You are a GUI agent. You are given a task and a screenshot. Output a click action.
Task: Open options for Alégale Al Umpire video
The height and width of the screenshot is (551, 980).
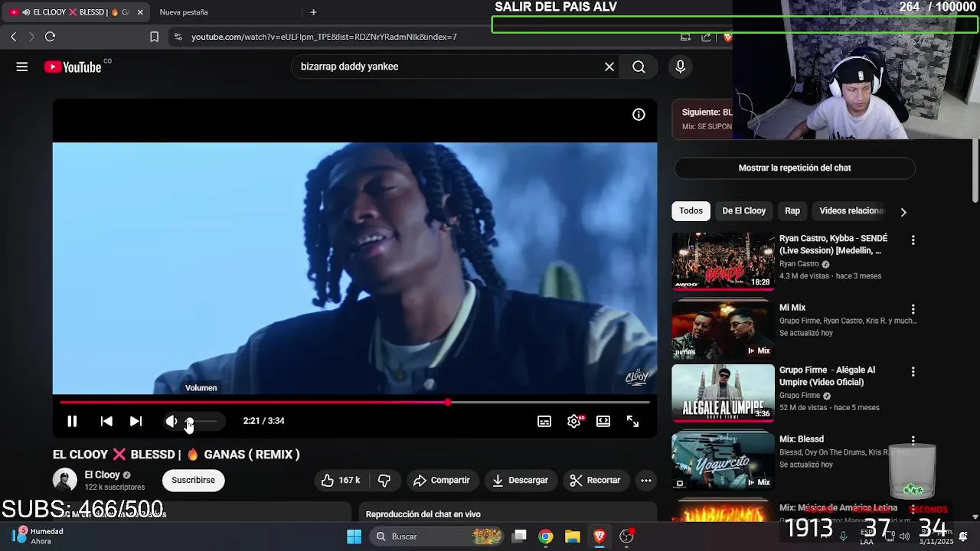pos(913,372)
